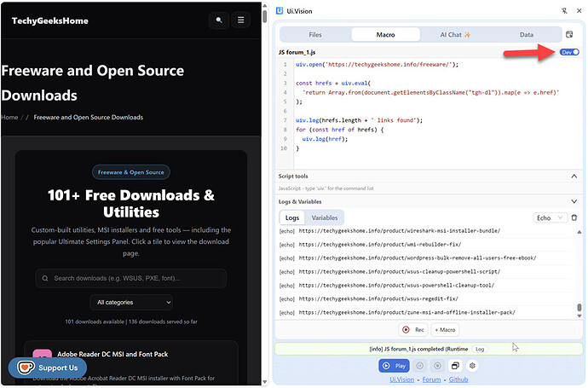This screenshot has height=388, width=588.
Task: Click the log panel scrollbar thumb
Action: click(579, 308)
